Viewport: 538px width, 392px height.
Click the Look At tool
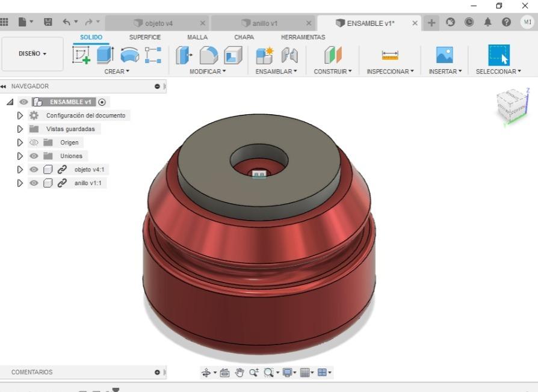[224, 373]
